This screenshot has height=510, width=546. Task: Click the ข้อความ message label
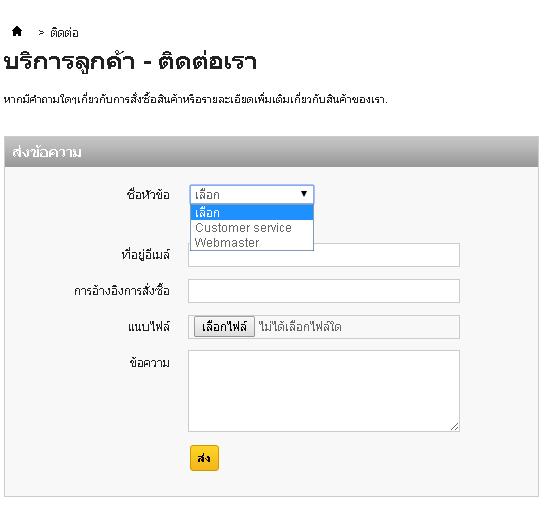(x=150, y=363)
